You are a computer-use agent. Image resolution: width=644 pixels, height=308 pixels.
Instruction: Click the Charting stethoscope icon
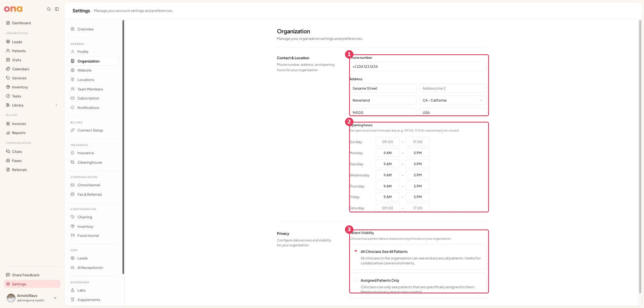point(72,217)
